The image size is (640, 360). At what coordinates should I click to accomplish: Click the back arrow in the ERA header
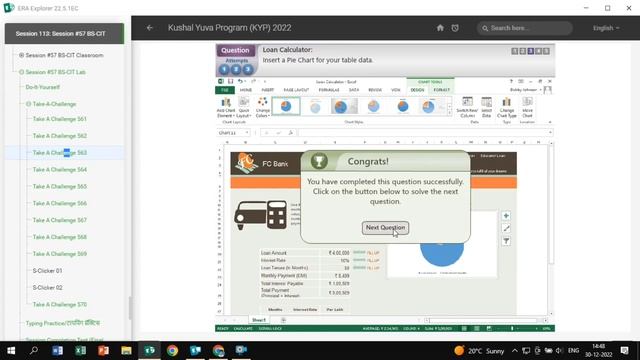coord(149,28)
